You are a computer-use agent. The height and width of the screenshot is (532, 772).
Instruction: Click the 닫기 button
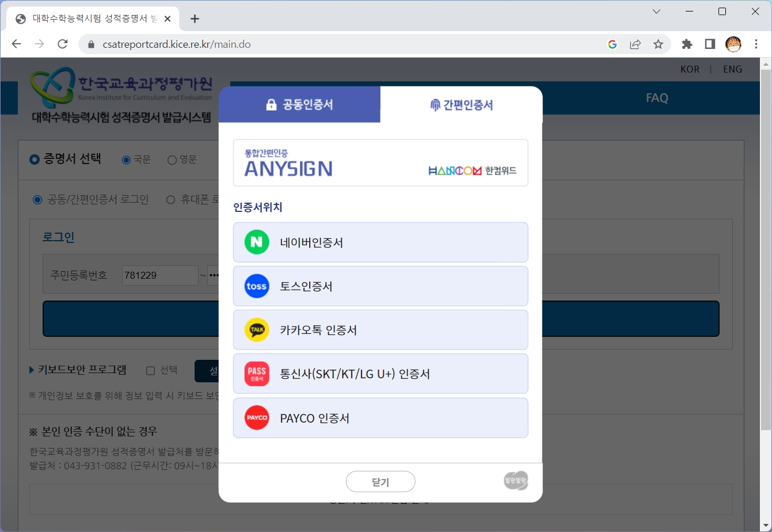coord(381,482)
